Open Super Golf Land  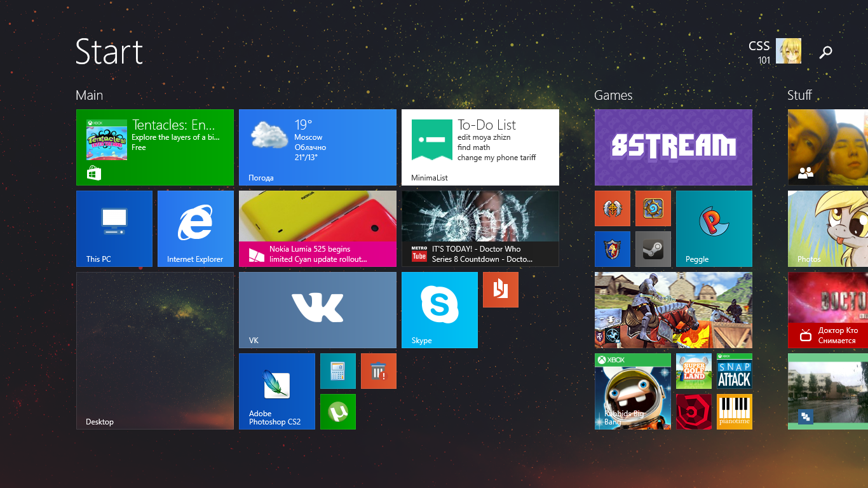tap(694, 371)
